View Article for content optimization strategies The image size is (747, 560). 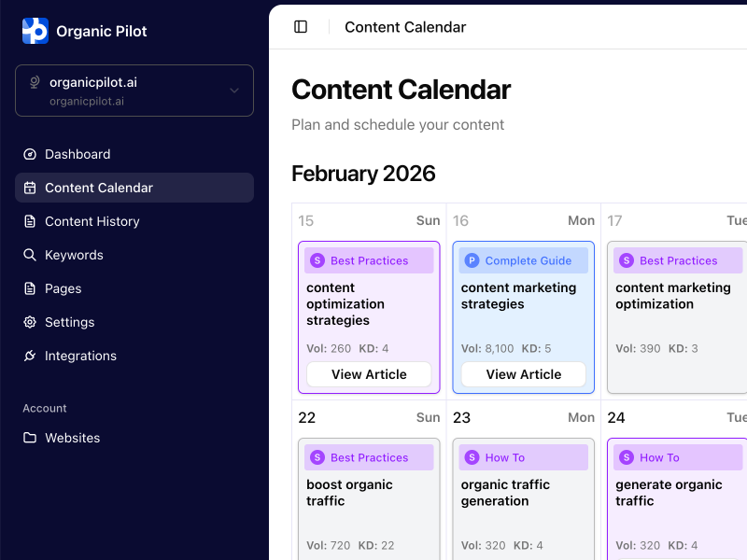pyautogui.click(x=369, y=374)
